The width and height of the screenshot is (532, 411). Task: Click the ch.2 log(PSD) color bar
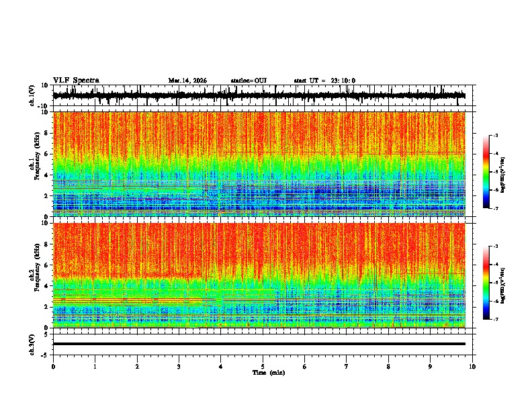click(486, 283)
